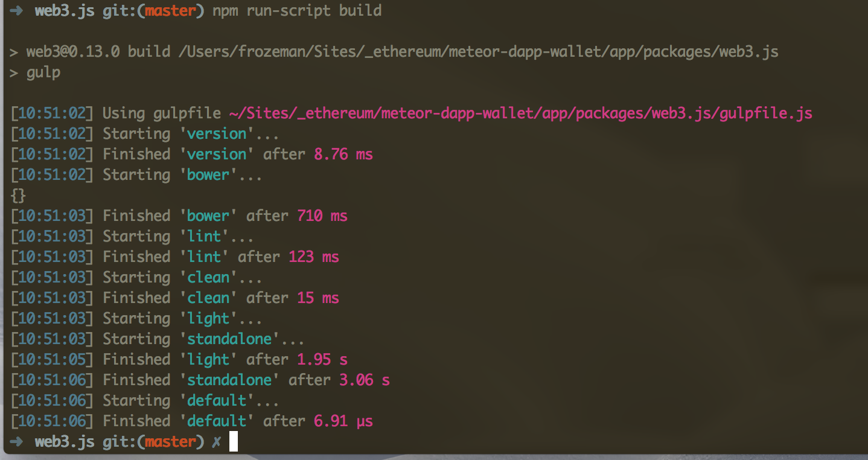Click the 'master' branch name in the top prompt
The width and height of the screenshot is (868, 460).
coord(171,11)
